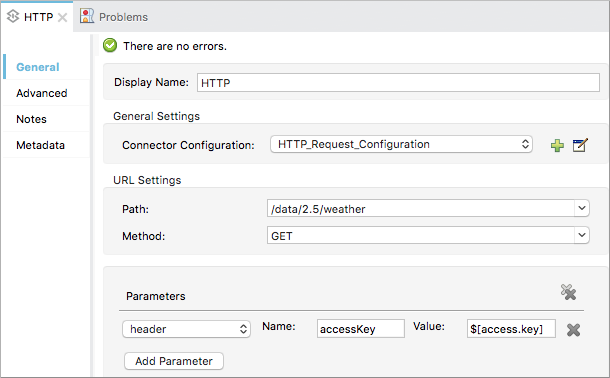Expand the Path dropdown arrow
610x378 pixels.
tap(582, 208)
